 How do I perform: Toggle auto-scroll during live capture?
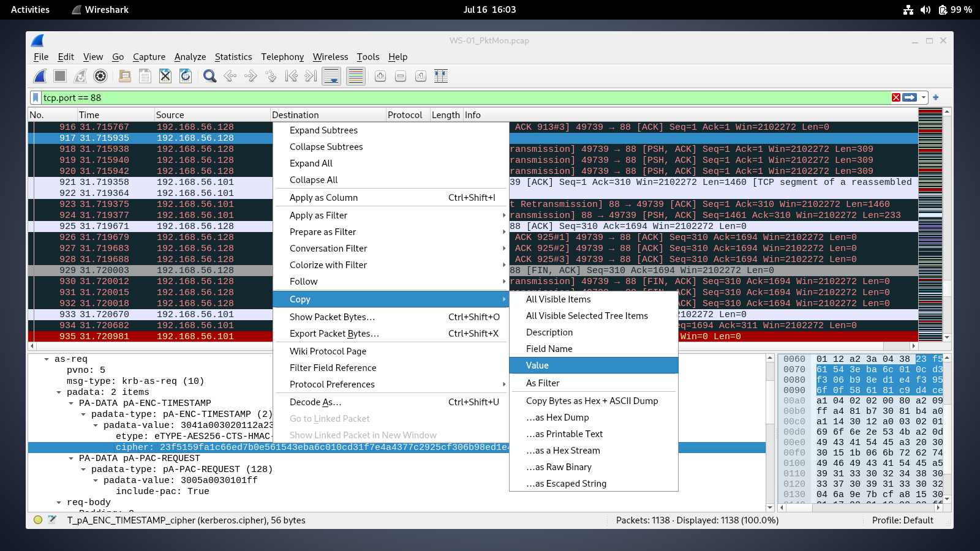click(x=331, y=76)
